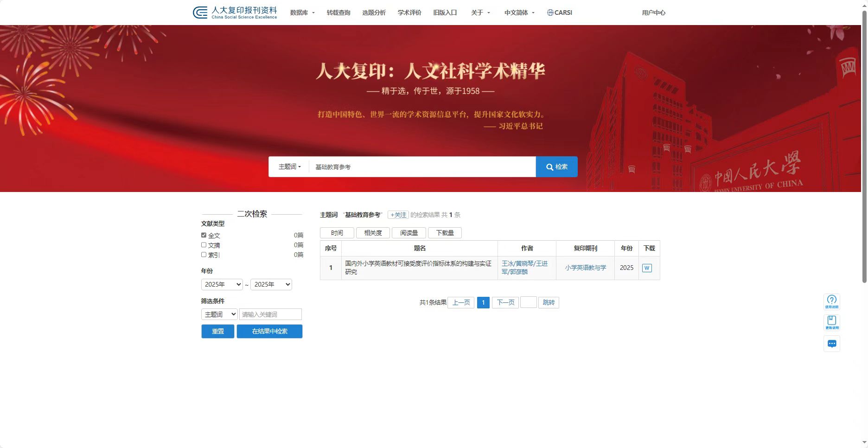This screenshot has height=448, width=868.
Task: Open the end year 2025年 dropdown
Action: click(x=271, y=284)
